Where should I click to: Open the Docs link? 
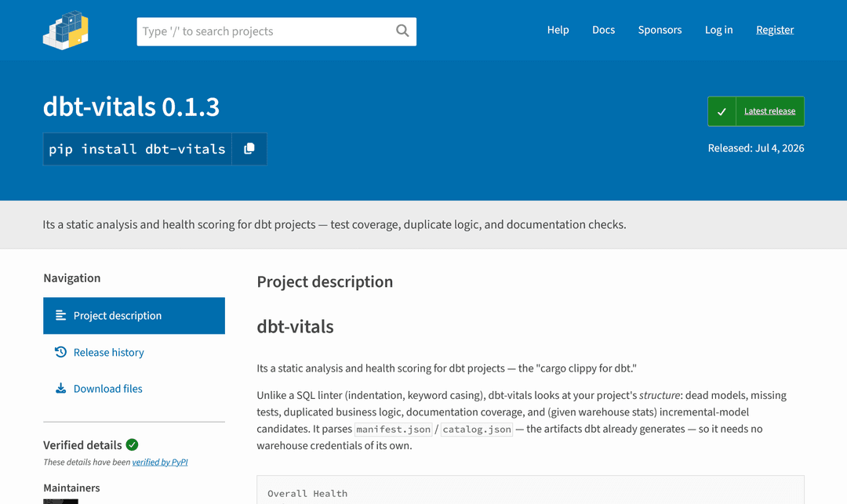(603, 30)
